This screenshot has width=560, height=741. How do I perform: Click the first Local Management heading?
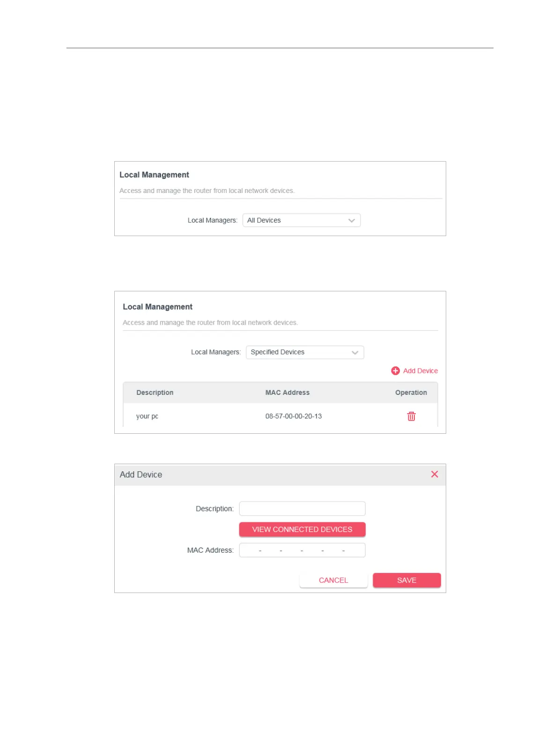point(154,175)
